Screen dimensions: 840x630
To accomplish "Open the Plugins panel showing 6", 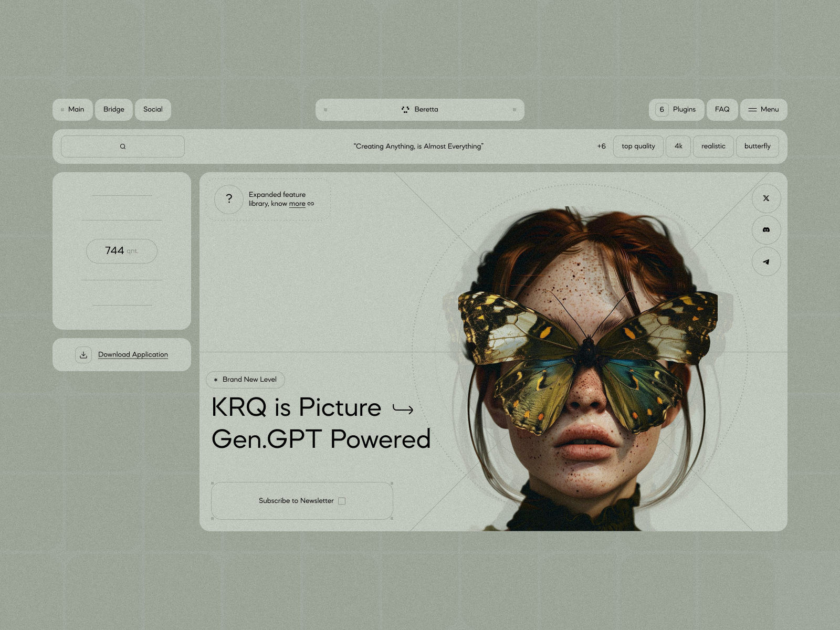I will coord(676,110).
